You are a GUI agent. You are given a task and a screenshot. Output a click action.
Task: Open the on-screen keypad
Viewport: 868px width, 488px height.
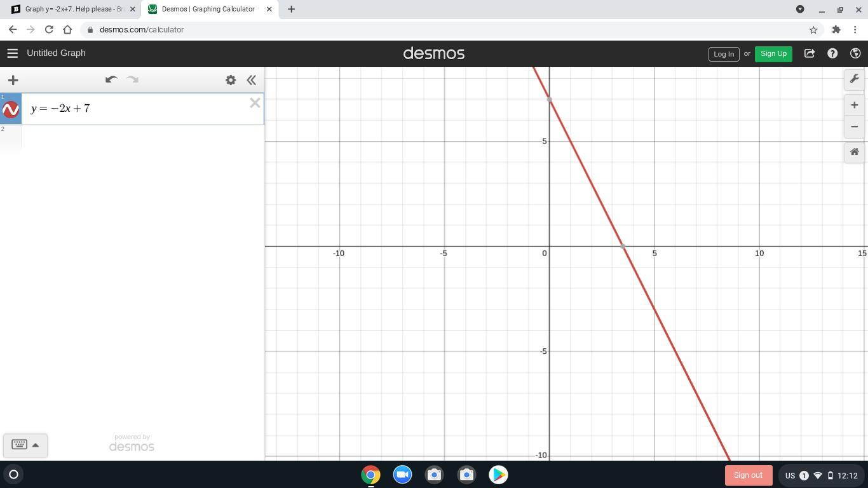click(x=19, y=445)
